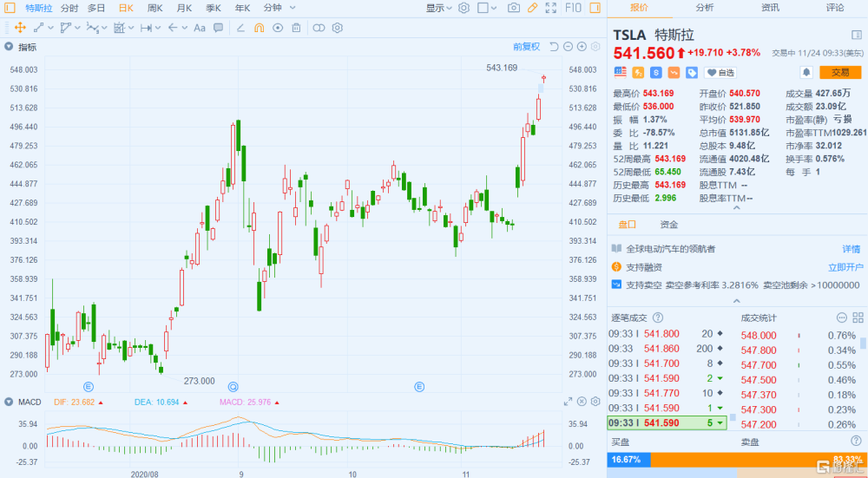Select 季K quarterly candlestick view

click(x=214, y=8)
